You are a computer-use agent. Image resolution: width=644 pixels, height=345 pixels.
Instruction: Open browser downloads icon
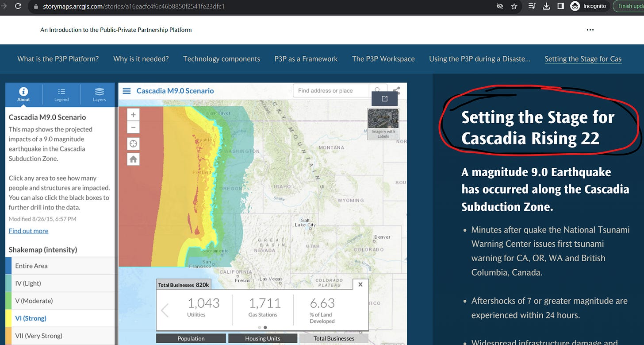click(546, 6)
